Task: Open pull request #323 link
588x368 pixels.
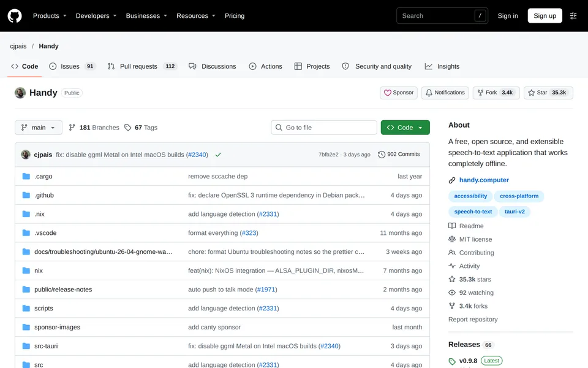Action: [249, 233]
